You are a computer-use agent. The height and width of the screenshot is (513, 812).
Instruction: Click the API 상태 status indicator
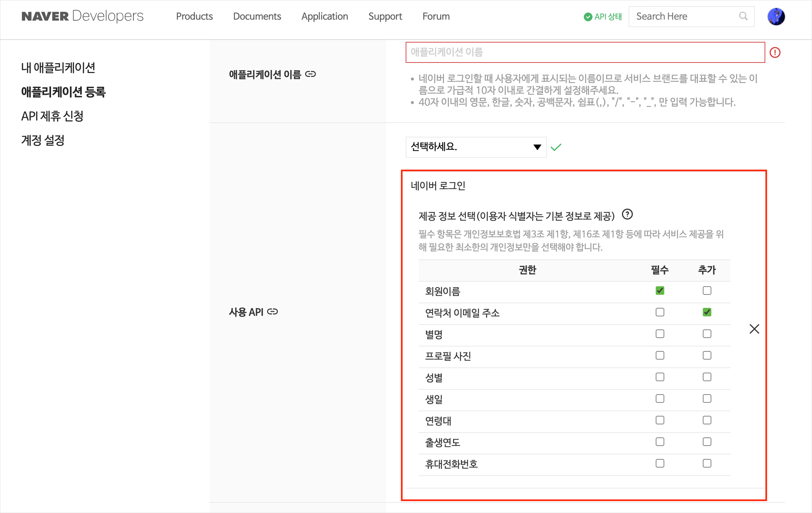pyautogui.click(x=602, y=16)
